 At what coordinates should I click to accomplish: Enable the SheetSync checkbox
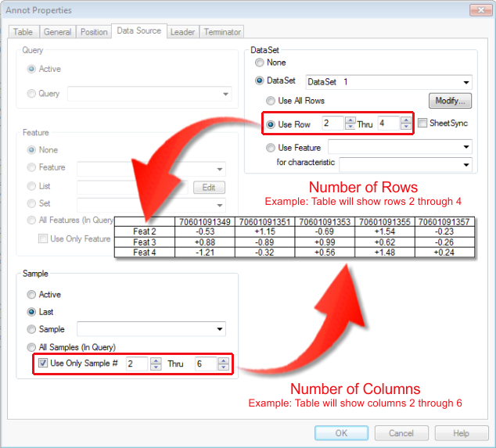[422, 124]
